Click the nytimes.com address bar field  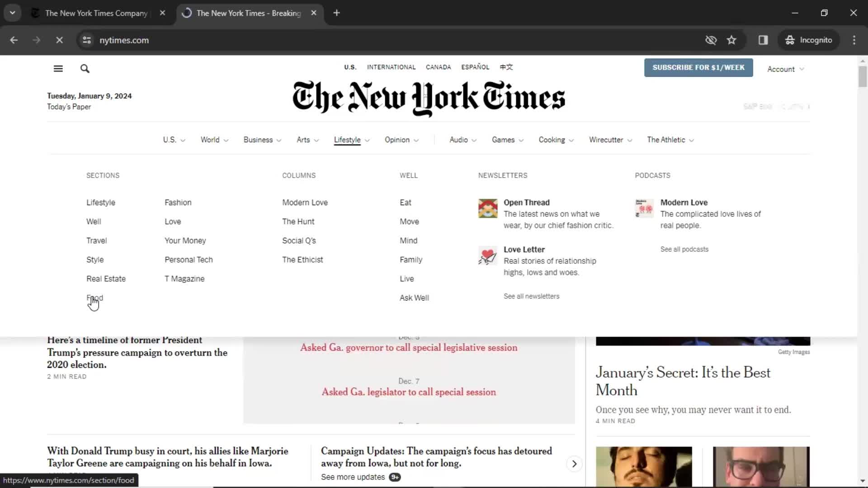pyautogui.click(x=124, y=40)
